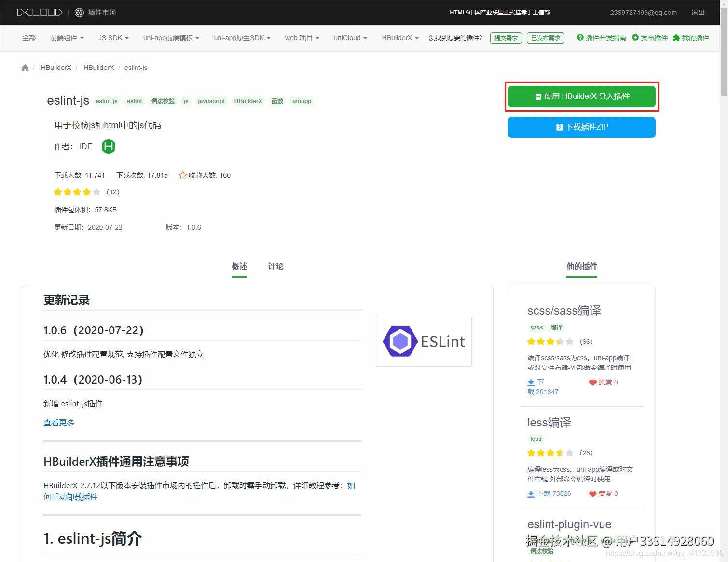Click 版本: 1.0.6 text
Image resolution: width=728 pixels, height=562 pixels.
tap(183, 227)
